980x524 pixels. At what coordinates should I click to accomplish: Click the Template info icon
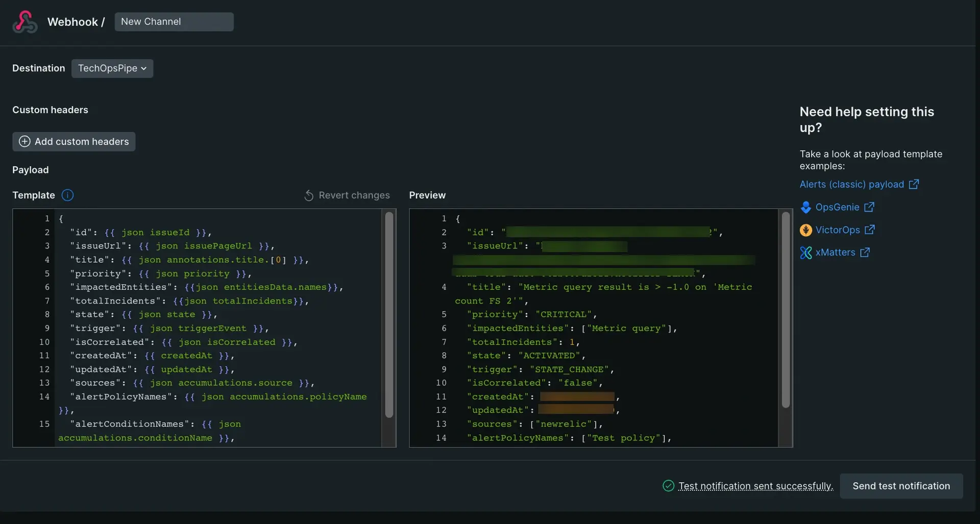click(x=67, y=195)
